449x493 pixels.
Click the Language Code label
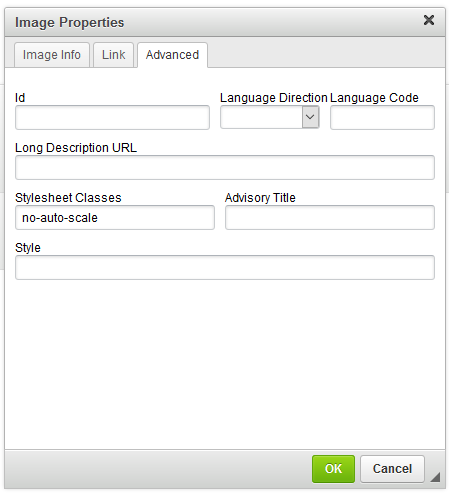click(374, 98)
